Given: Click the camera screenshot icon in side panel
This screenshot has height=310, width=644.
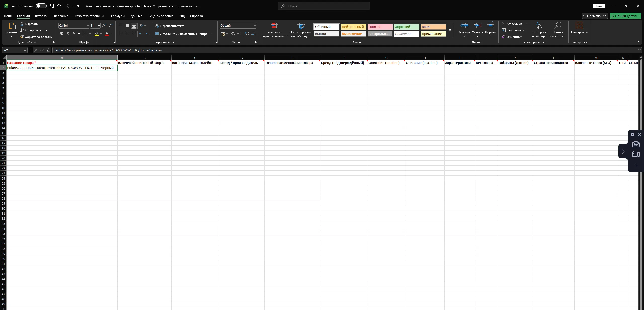Looking at the screenshot, I should 636,144.
